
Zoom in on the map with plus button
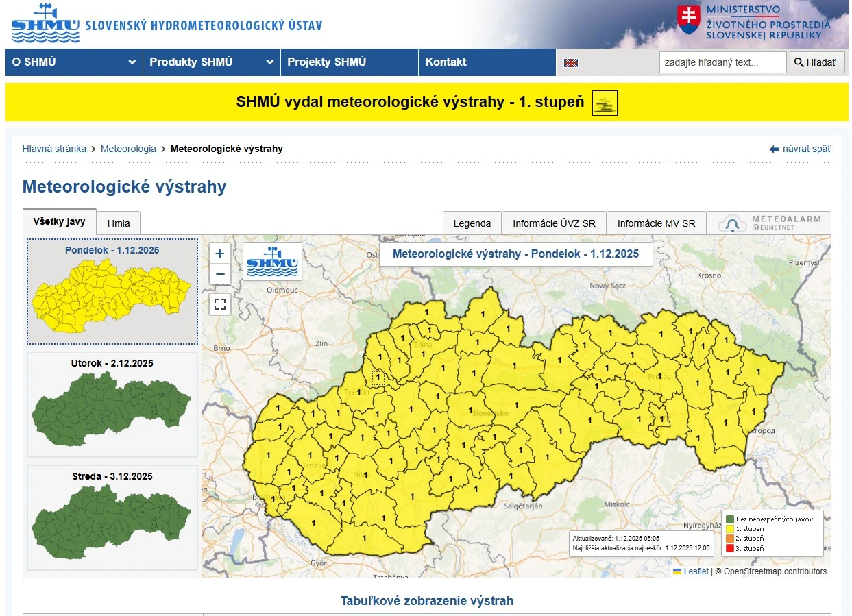[x=219, y=254]
